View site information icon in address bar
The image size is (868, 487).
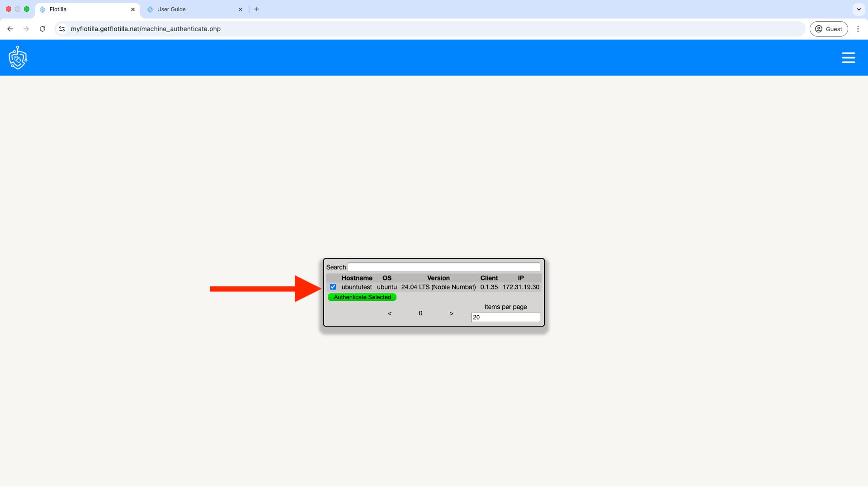pos(62,29)
